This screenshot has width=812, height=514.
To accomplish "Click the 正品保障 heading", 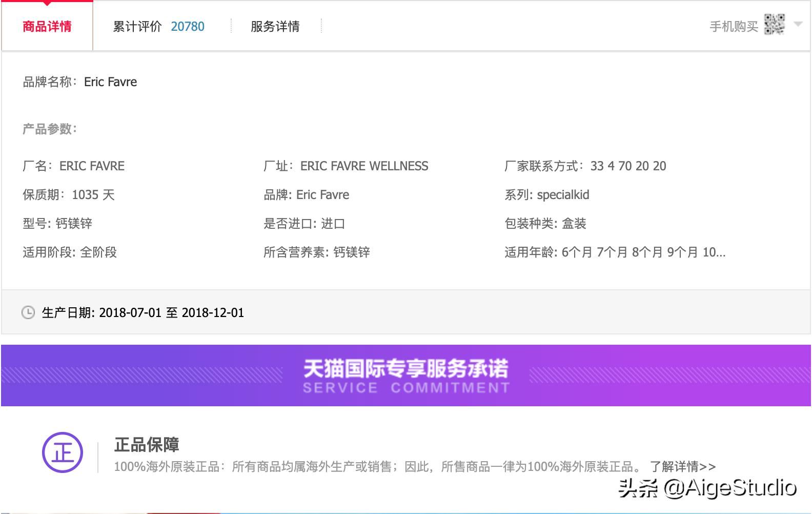I will point(147,445).
